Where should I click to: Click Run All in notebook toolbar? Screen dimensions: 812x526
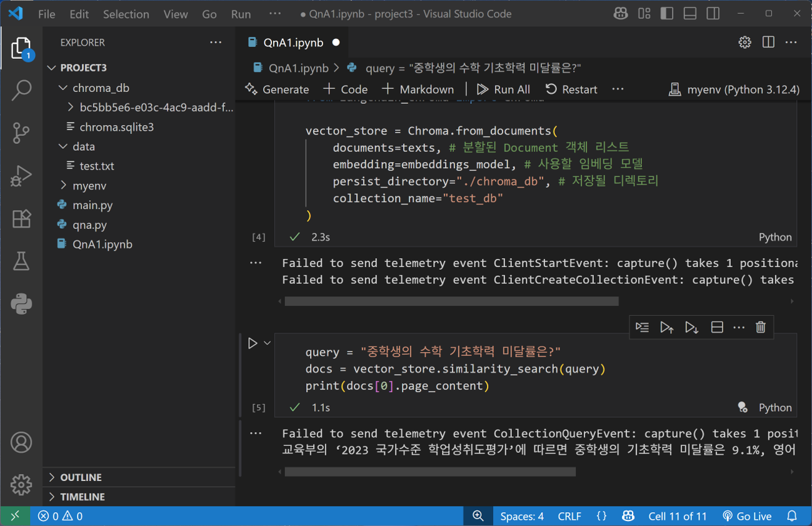[503, 89]
